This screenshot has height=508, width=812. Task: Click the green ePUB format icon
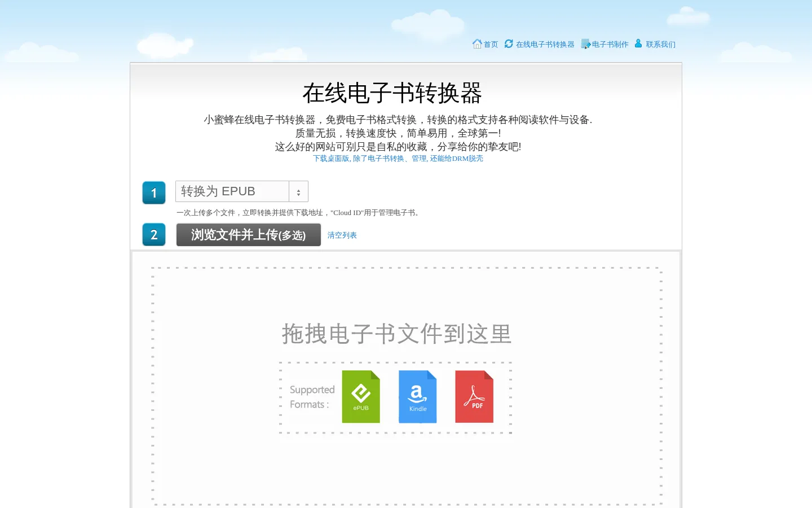coord(361,397)
